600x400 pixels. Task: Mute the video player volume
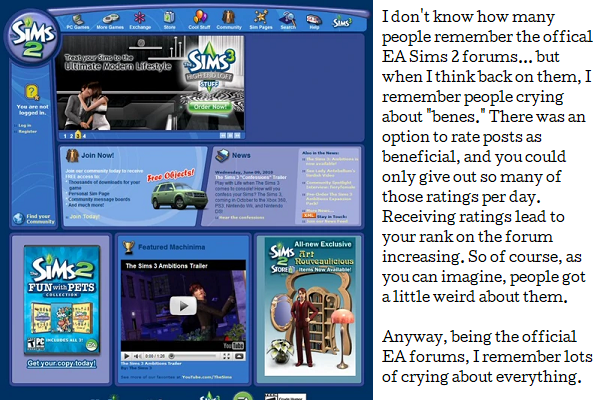(x=137, y=356)
